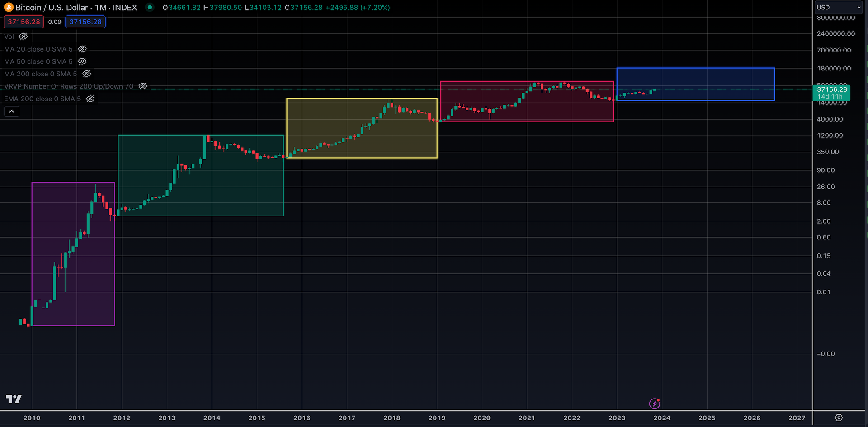Toggle visibility of the Vol indicator
Screen dimensions: 868x427
point(23,36)
